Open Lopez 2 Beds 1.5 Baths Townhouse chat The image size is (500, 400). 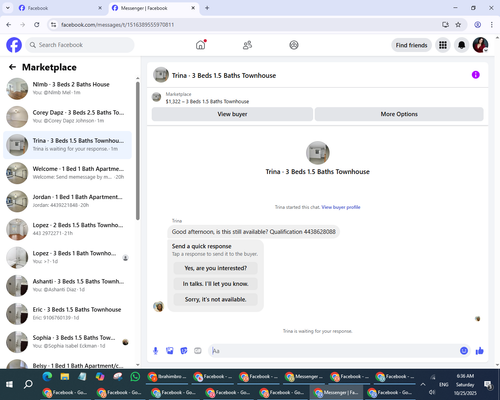[68, 229]
